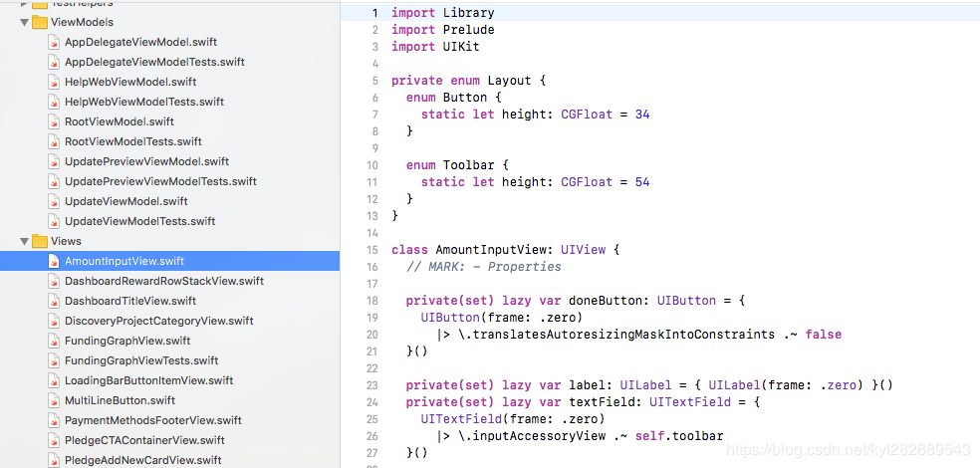Click the 'import Prelude' code line
This screenshot has width=980, height=468.
[x=442, y=30]
